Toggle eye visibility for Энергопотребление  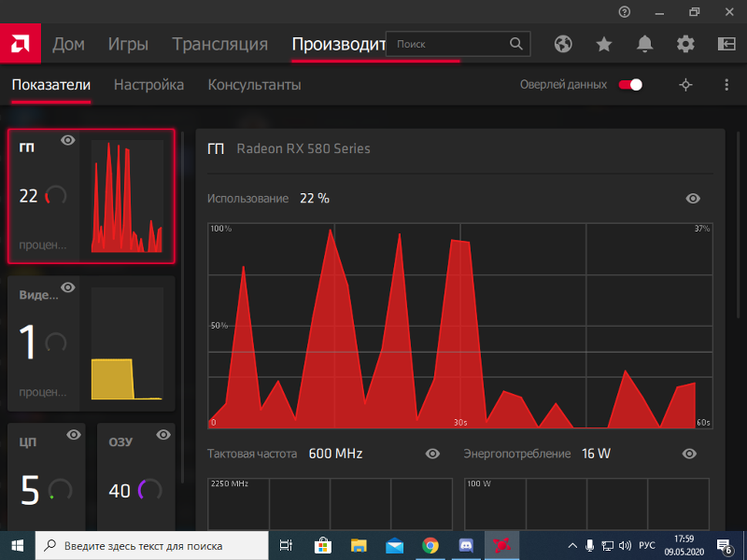(x=689, y=454)
